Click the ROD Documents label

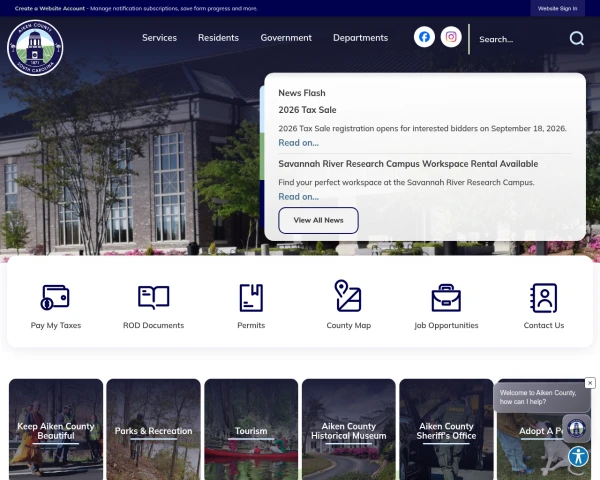tap(153, 325)
